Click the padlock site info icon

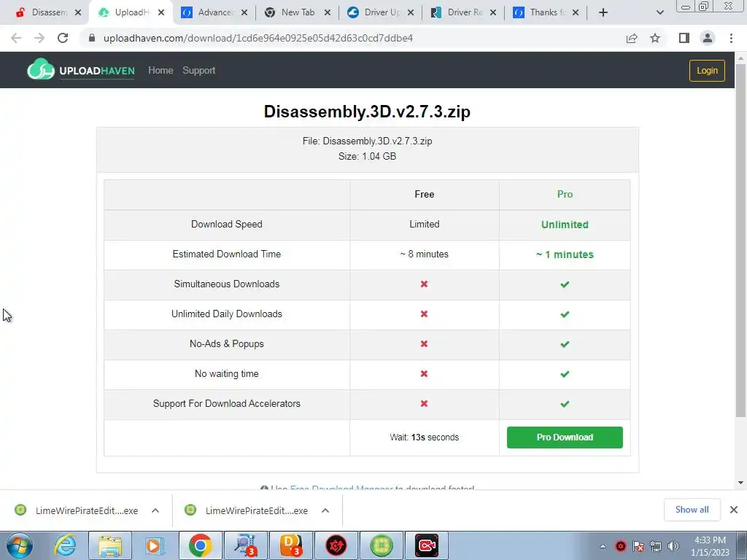point(93,38)
